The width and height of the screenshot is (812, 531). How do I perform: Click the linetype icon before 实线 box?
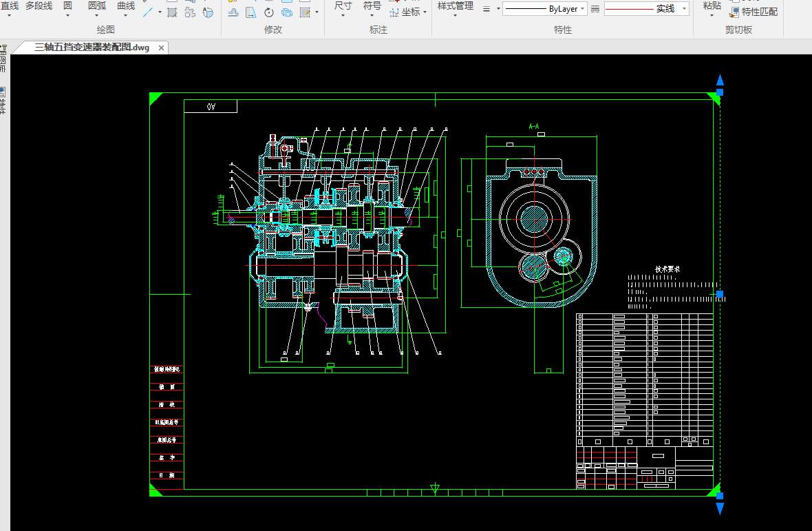595,9
